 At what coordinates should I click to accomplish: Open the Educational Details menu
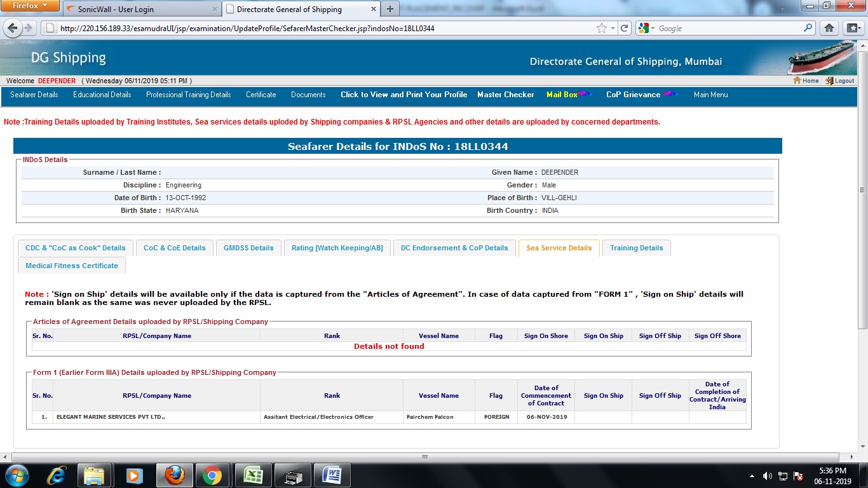[x=102, y=95]
